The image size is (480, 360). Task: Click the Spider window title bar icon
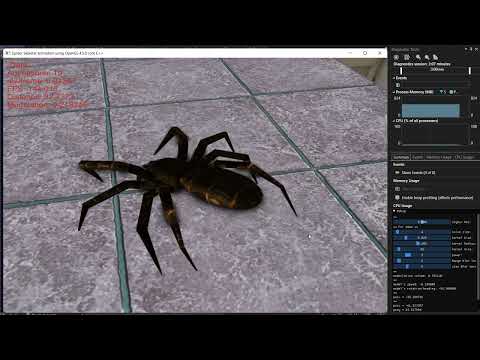click(7, 53)
